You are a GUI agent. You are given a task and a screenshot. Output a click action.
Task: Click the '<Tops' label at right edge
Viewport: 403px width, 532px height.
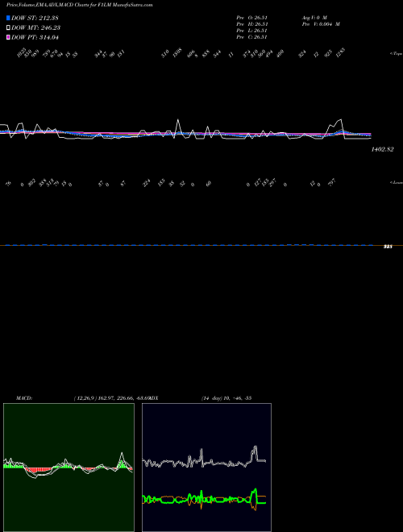[397, 54]
